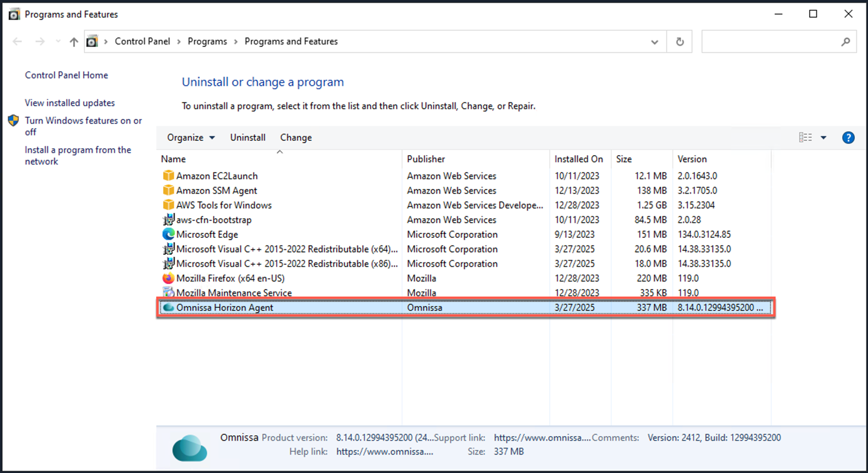Click the Programs and Features title bar icon
The width and height of the screenshot is (868, 473).
tap(14, 14)
